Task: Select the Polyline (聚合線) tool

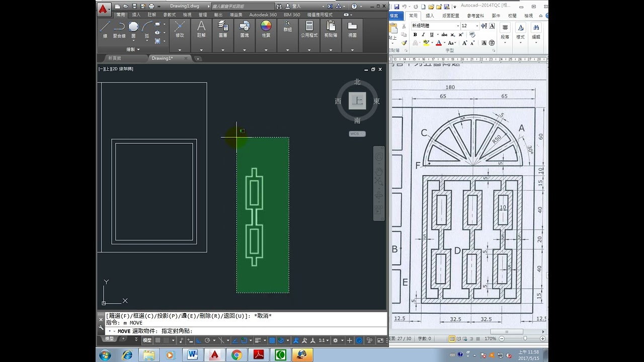Action: point(119,29)
